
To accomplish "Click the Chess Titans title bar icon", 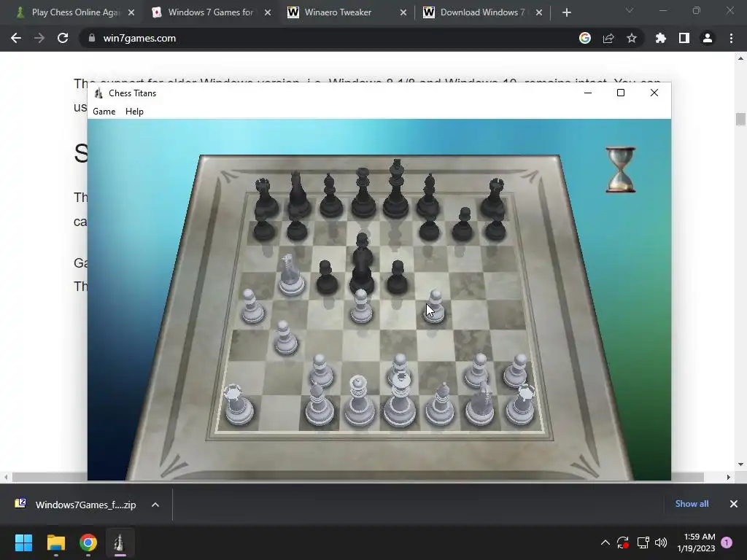I will tap(98, 93).
